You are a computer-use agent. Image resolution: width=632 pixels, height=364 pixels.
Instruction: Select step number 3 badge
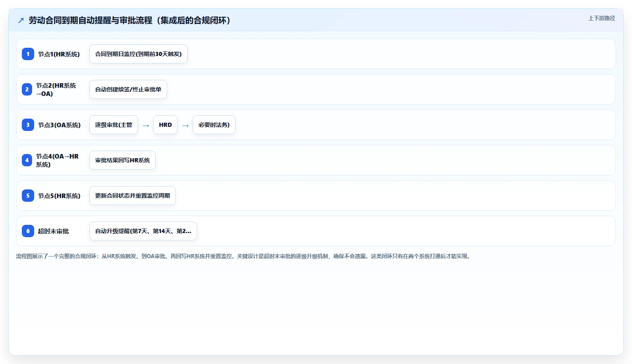click(x=28, y=125)
